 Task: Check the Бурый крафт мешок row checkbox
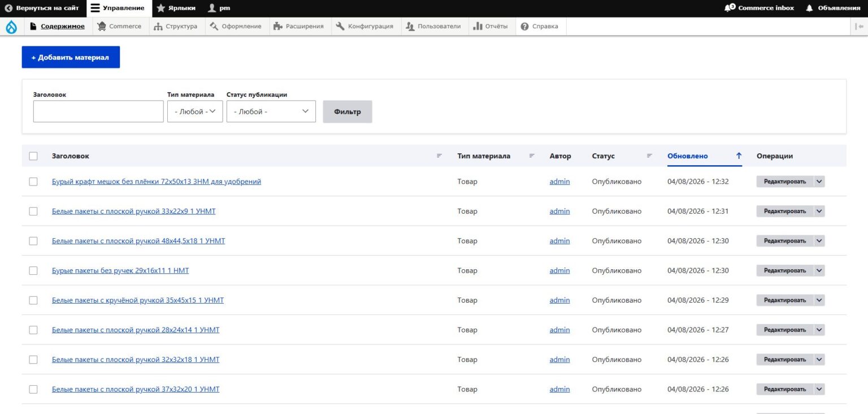(x=33, y=182)
